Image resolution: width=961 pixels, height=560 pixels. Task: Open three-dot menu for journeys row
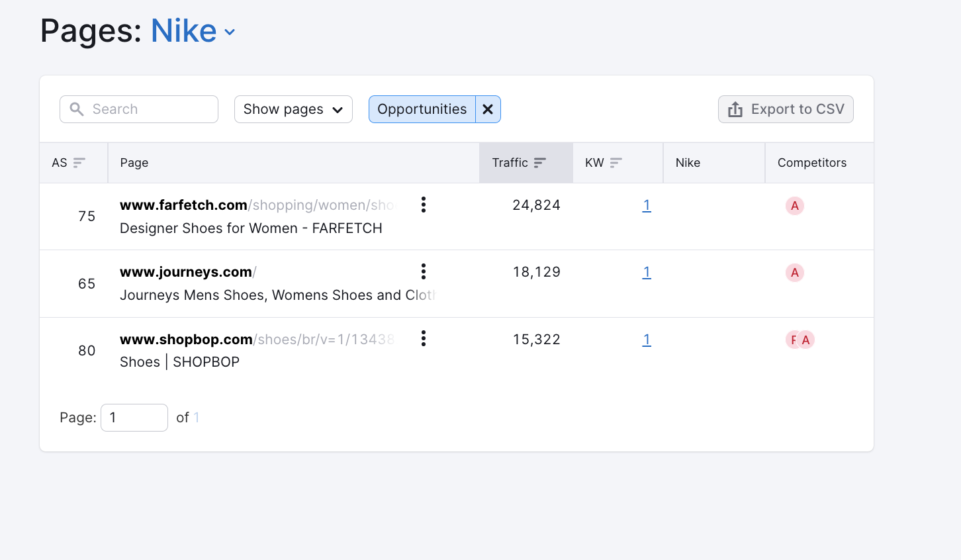[424, 271]
